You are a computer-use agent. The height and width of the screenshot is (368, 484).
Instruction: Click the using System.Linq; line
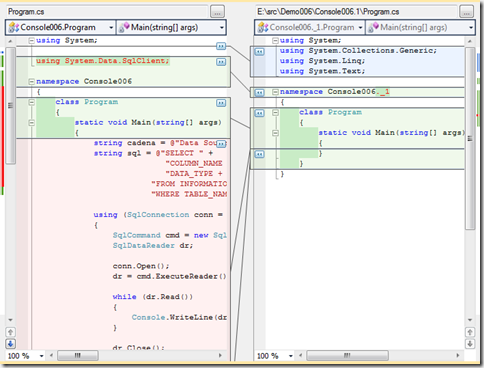322,61
